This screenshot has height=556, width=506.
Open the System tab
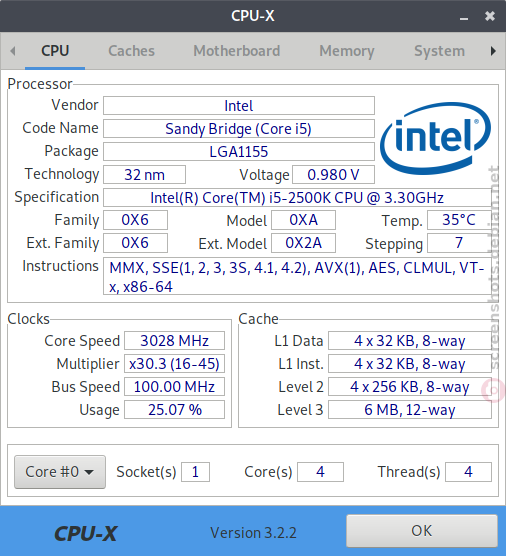tap(439, 51)
